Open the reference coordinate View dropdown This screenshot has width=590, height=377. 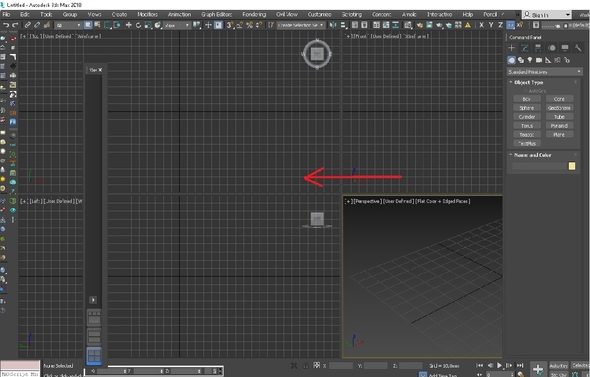coord(177,25)
